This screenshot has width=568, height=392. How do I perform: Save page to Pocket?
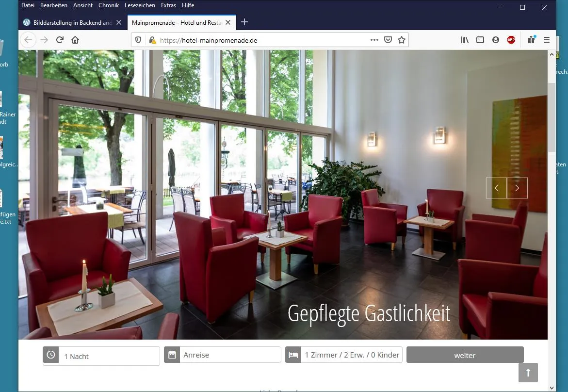388,40
